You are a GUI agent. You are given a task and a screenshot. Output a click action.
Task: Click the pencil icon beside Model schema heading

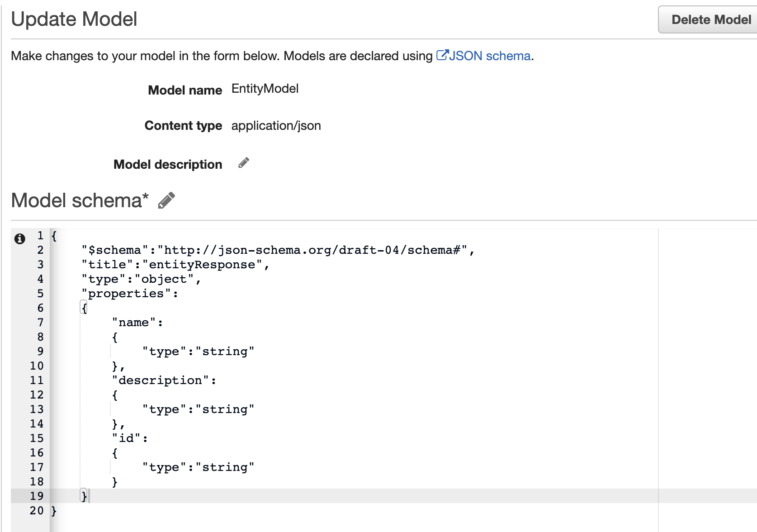tap(166, 200)
